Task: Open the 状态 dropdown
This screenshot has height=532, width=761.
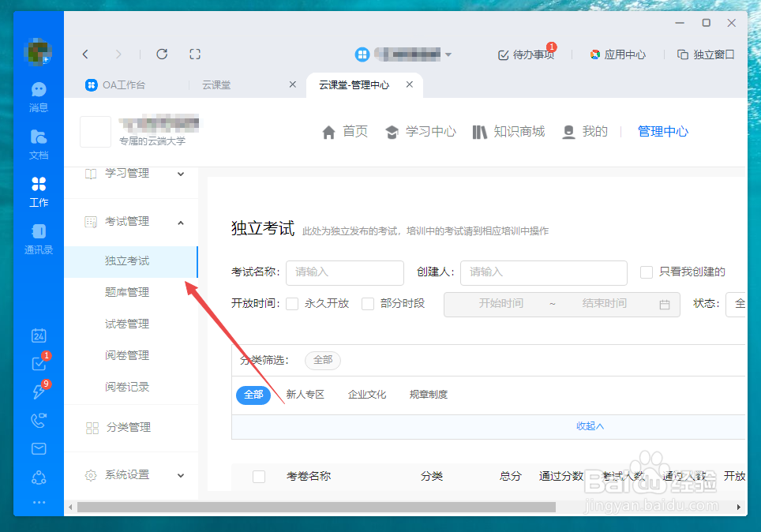Action: 736,305
